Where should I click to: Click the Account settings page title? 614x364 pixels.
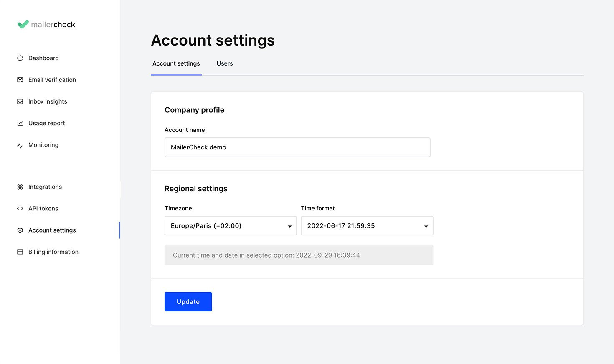tap(213, 40)
